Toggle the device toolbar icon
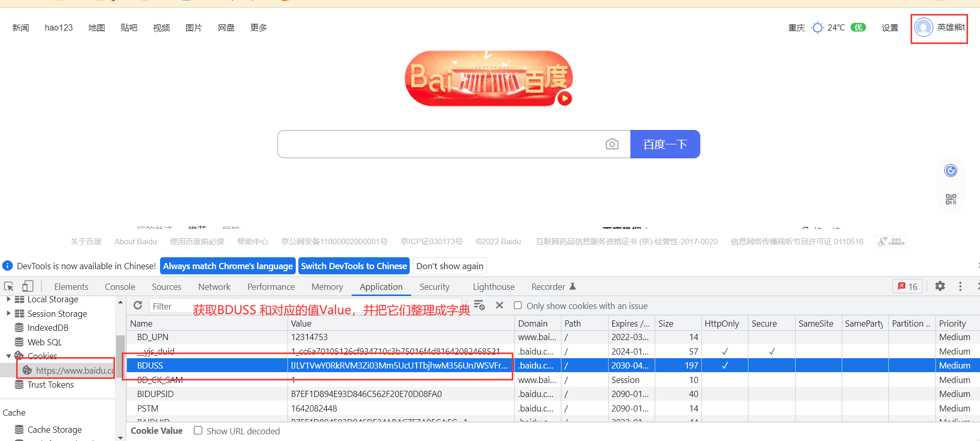 click(27, 286)
